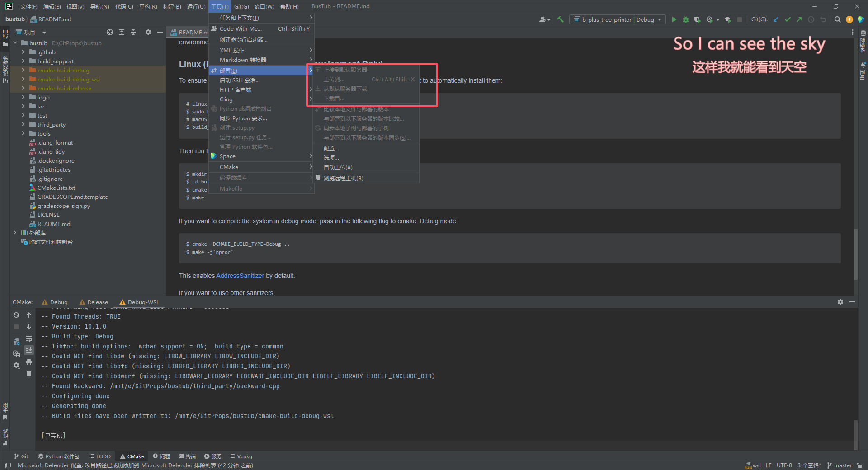Switch to Debug-WSL CMake tab

139,302
